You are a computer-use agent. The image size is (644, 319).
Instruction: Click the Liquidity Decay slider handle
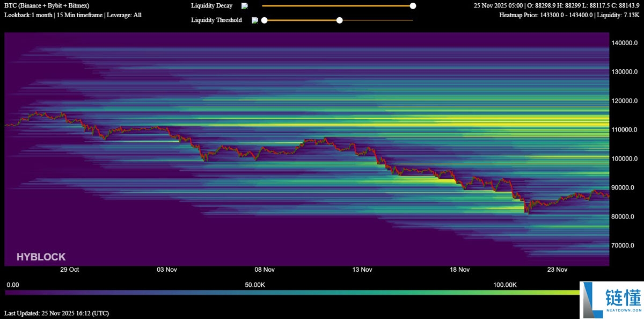(413, 6)
